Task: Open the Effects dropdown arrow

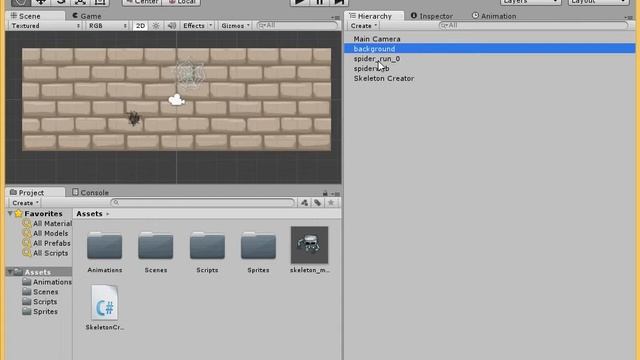Action: point(211,26)
